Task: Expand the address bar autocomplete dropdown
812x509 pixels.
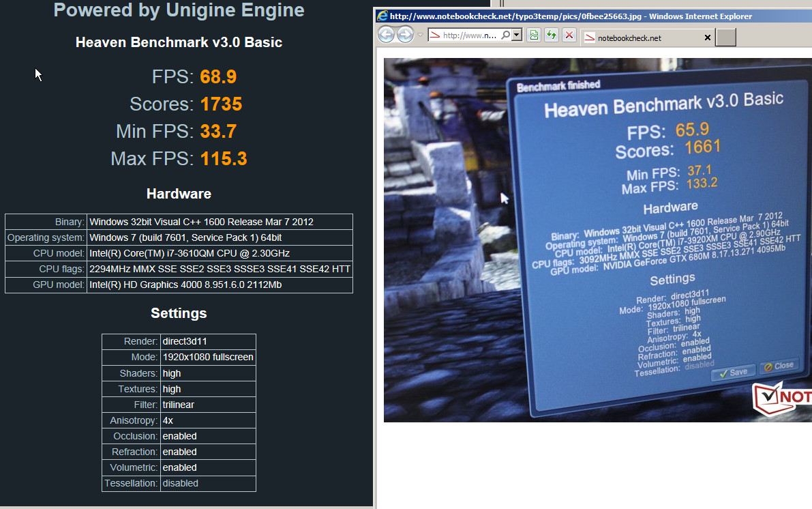Action: tap(516, 35)
